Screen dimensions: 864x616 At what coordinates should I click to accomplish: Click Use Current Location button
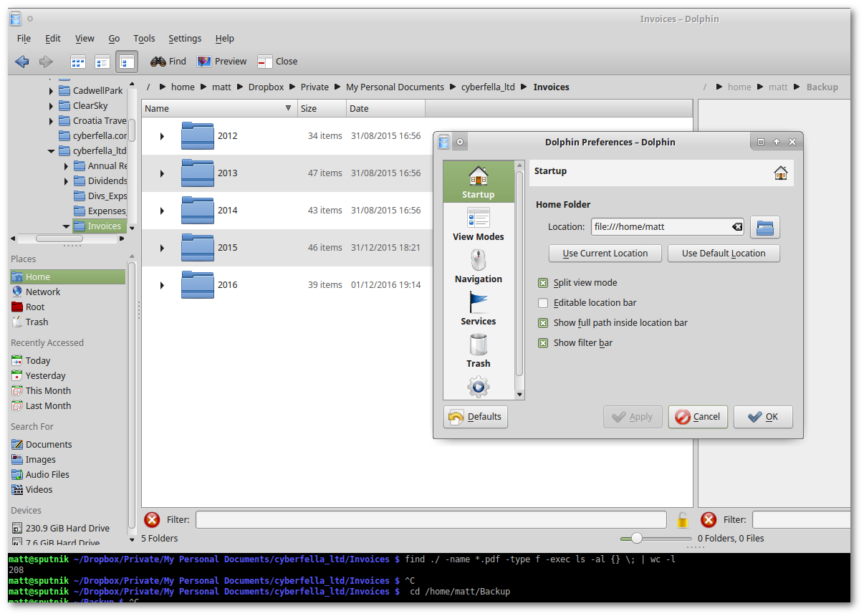point(605,254)
